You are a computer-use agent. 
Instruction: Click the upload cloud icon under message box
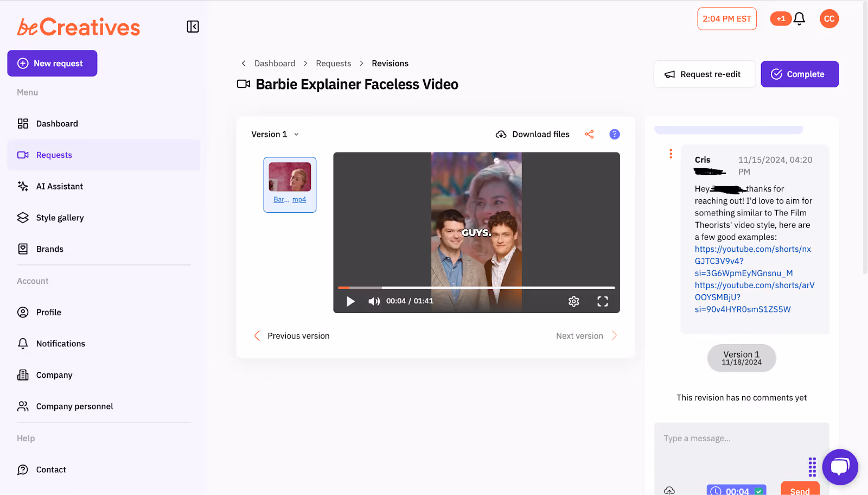pos(669,491)
